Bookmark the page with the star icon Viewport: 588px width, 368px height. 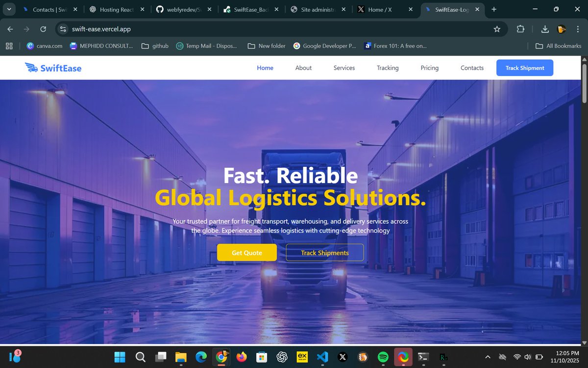pyautogui.click(x=497, y=29)
